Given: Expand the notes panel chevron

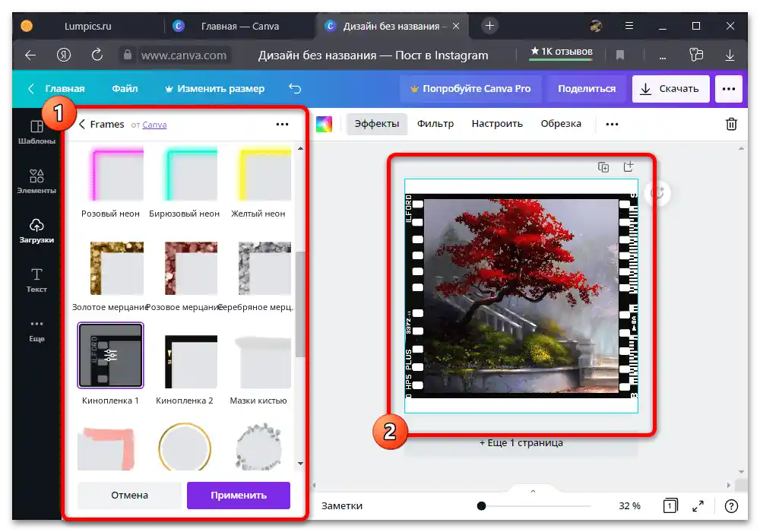Looking at the screenshot, I should [x=533, y=491].
